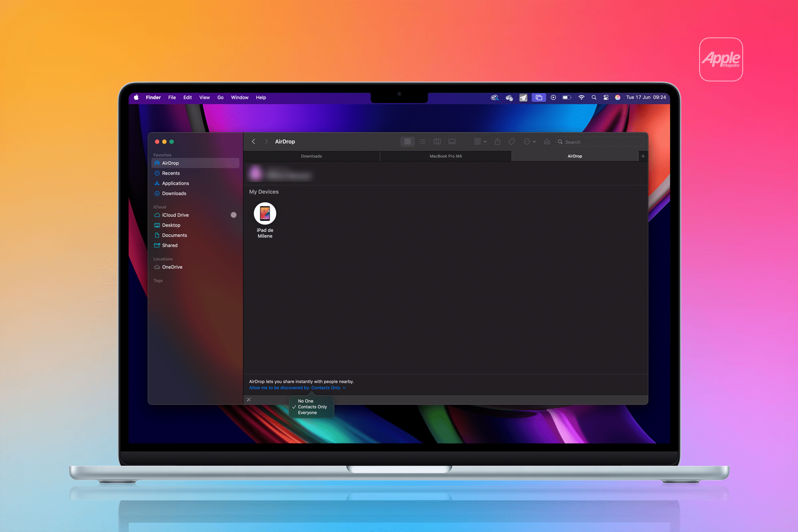This screenshot has height=532, width=798.
Task: Click the battery status icon
Action: (x=567, y=97)
